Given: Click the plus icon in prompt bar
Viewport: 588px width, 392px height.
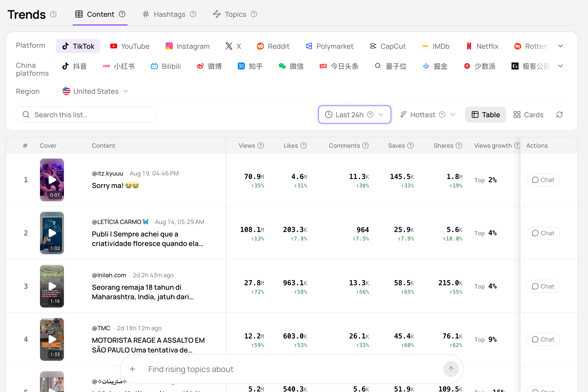Looking at the screenshot, I should [132, 369].
